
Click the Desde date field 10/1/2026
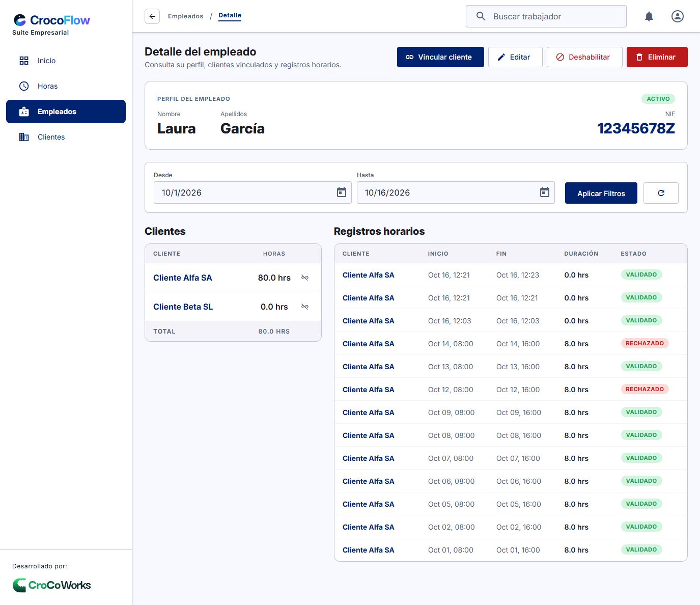pos(253,193)
